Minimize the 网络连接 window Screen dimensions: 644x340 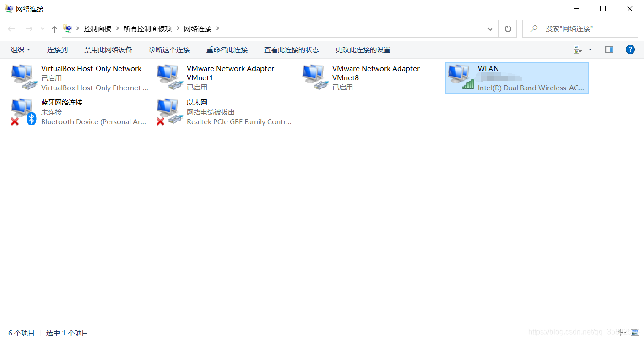pos(576,9)
